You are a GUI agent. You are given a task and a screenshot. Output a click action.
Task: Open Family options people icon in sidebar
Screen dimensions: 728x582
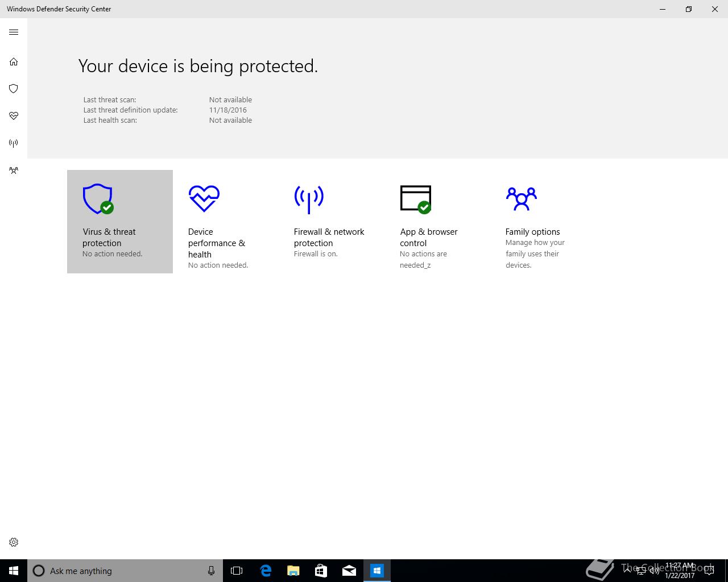coord(14,171)
